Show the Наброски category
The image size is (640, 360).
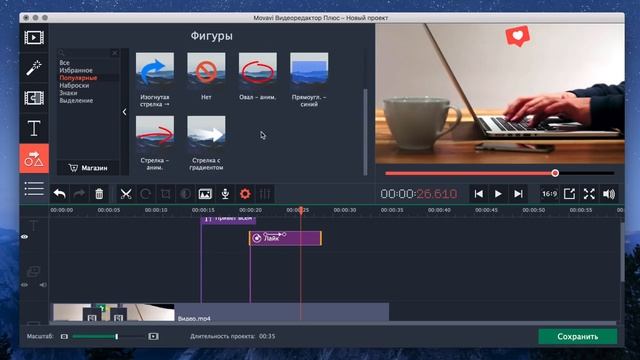(74, 85)
